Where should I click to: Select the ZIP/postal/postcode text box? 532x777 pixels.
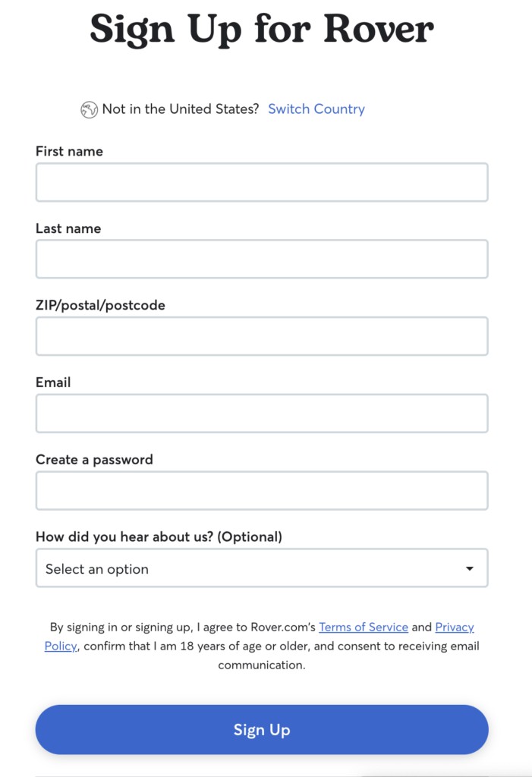tap(262, 336)
